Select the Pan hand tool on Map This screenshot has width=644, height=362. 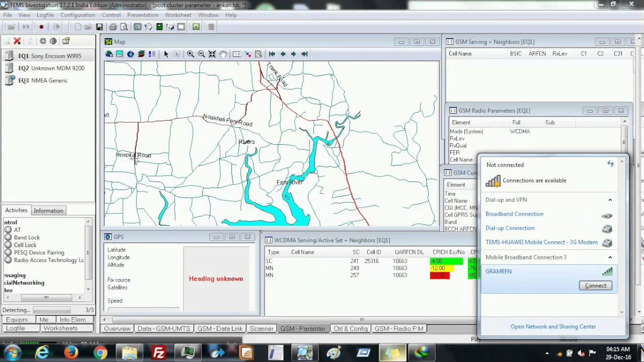pyautogui.click(x=223, y=54)
